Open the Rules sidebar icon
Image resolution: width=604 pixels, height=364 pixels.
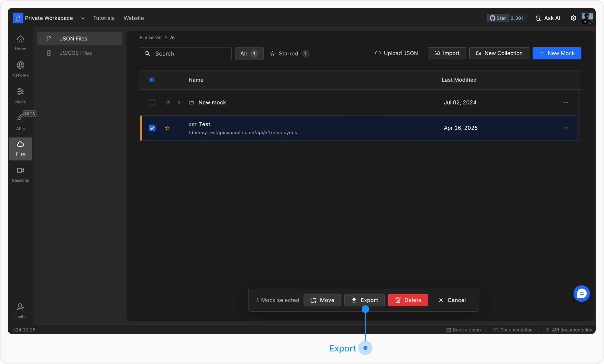[x=20, y=95]
